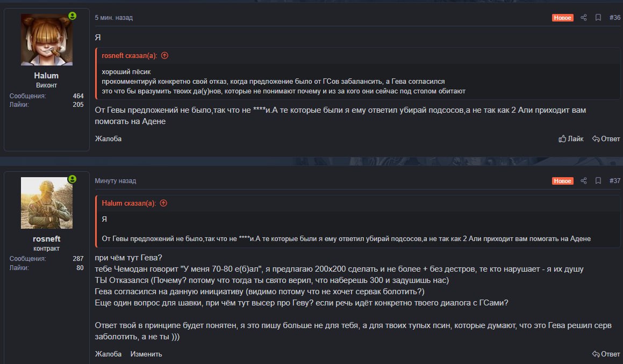The image size is (623, 364).
Task: Click 'Минуту назад' timestamp
Action: click(115, 180)
